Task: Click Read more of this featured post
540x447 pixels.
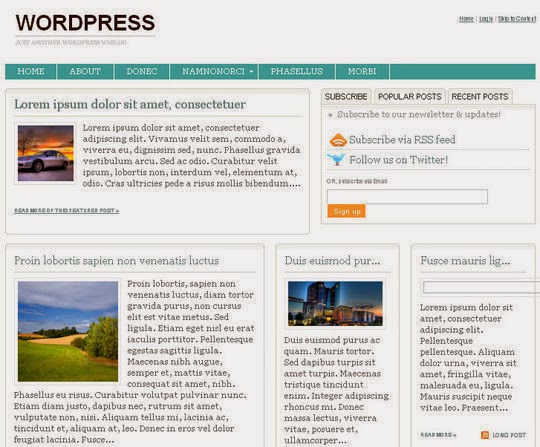Action: click(66, 211)
